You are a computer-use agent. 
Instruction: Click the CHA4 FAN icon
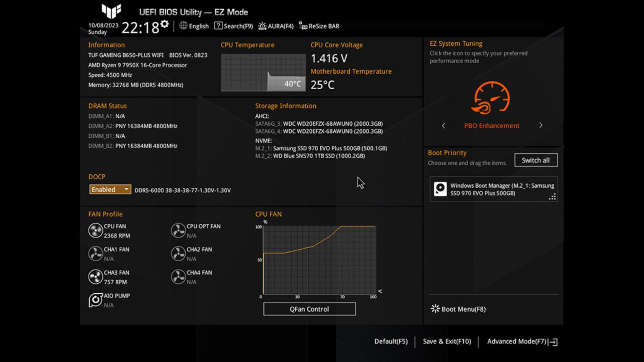(x=178, y=277)
